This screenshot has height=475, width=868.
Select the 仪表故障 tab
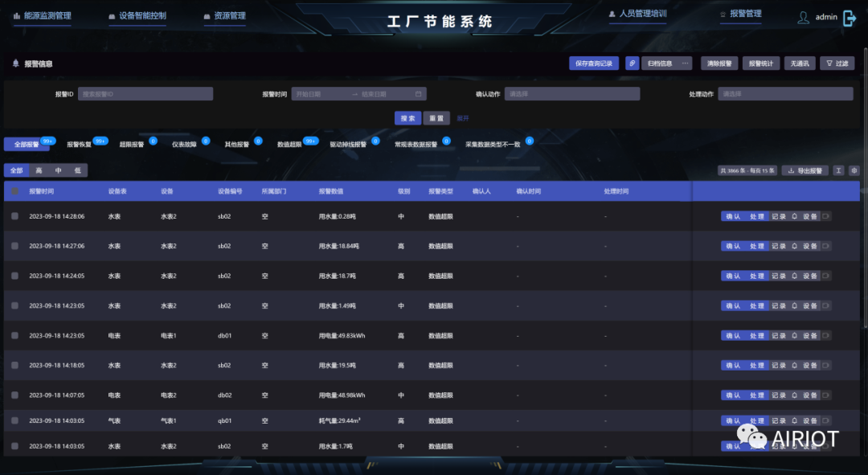184,145
